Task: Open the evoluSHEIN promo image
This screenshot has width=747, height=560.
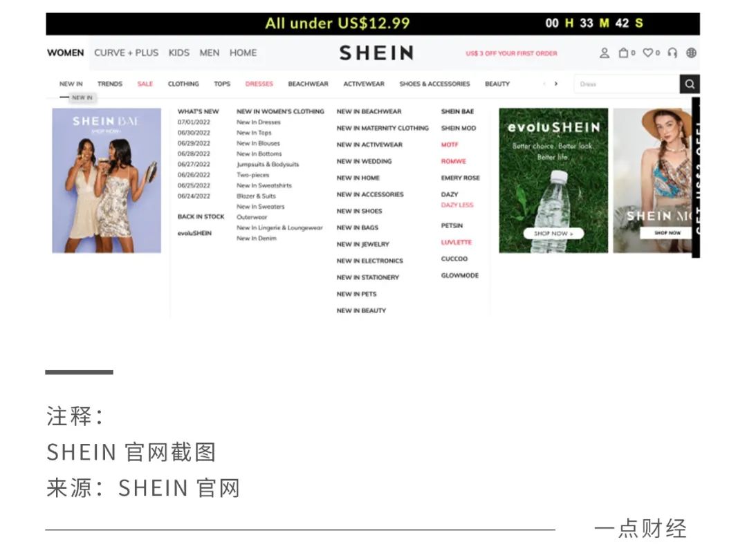Action: 553,180
